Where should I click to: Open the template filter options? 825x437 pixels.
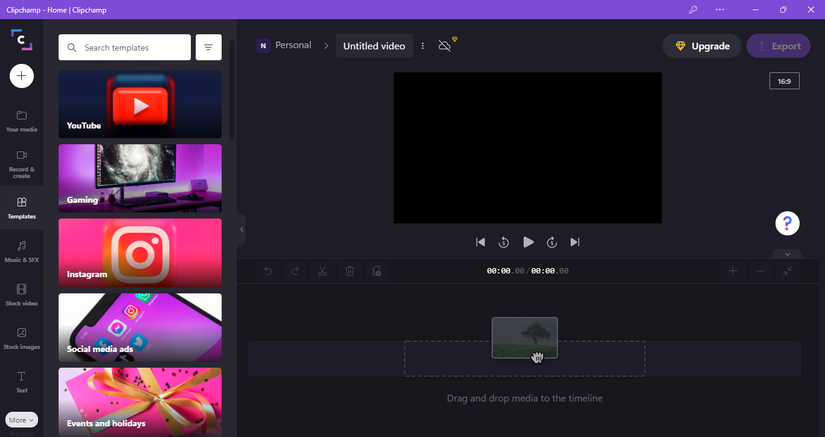coord(209,47)
